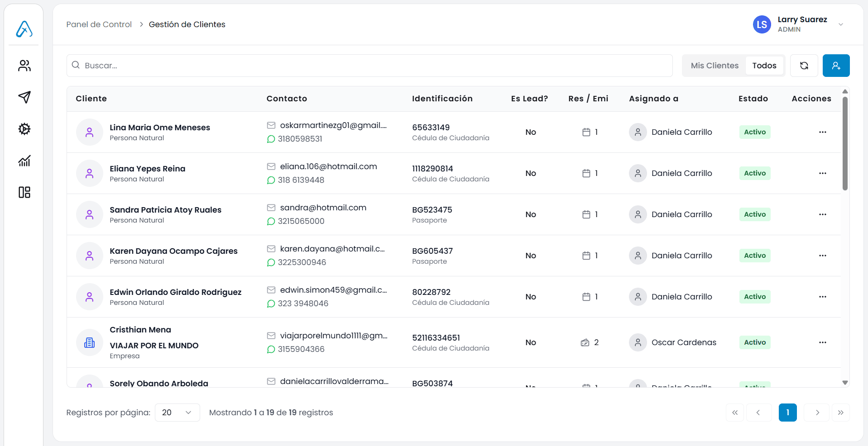Click the Buscar search field
Image resolution: width=868 pixels, height=446 pixels.
pyautogui.click(x=369, y=66)
